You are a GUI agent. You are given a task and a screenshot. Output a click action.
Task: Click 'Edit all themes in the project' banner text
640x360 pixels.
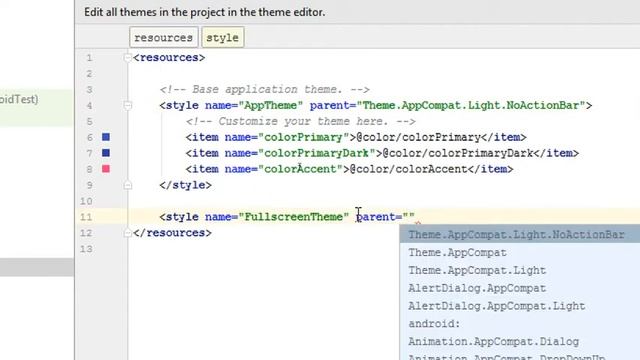click(x=204, y=12)
